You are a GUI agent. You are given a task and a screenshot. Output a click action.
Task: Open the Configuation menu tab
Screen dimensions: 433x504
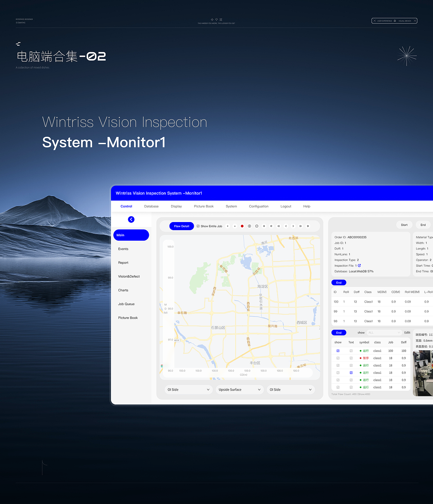coord(259,206)
